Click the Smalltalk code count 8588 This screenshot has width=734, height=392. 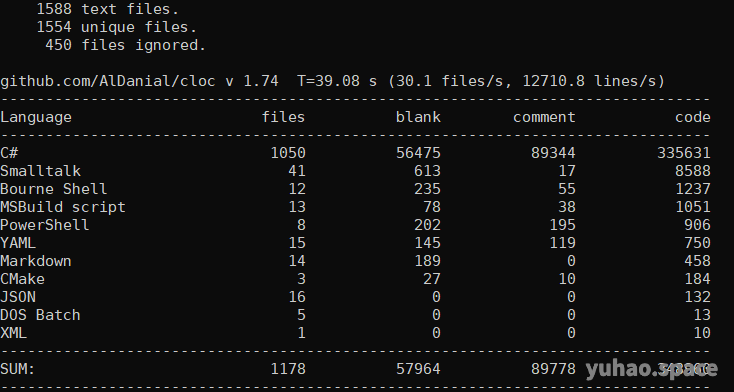[x=693, y=171]
